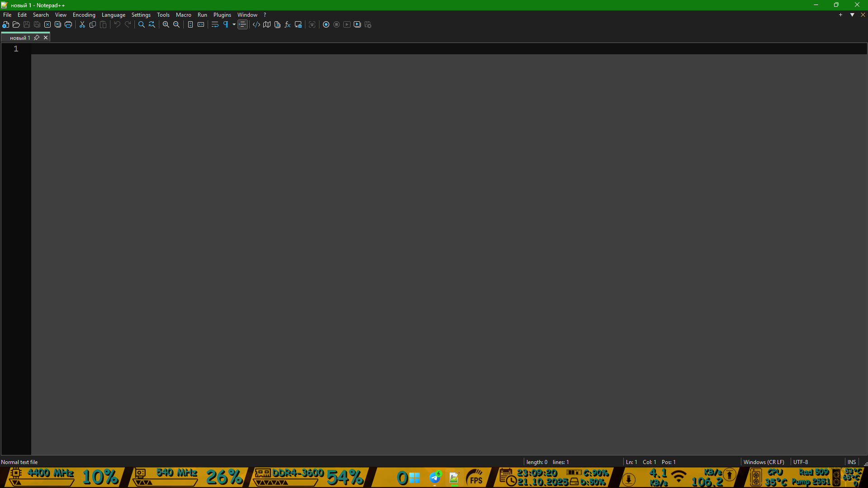Screen dimensions: 868x488
Task: Click the Find and Replace icon
Action: [x=152, y=24]
